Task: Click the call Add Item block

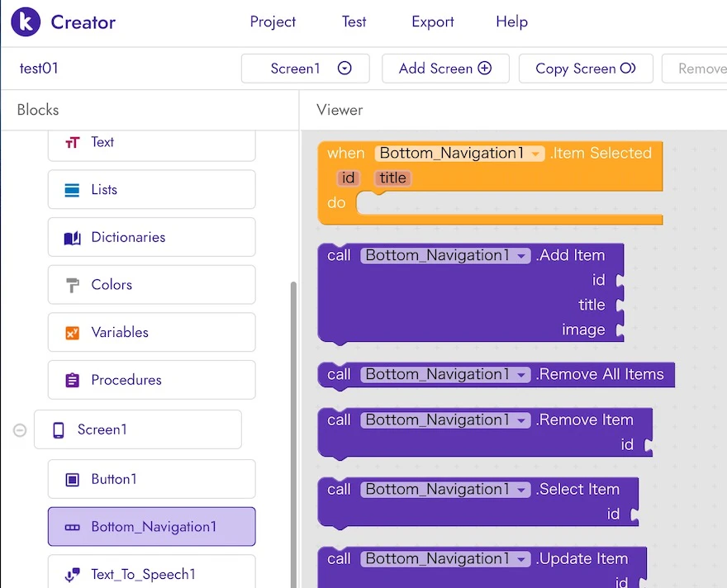Action: coord(471,294)
